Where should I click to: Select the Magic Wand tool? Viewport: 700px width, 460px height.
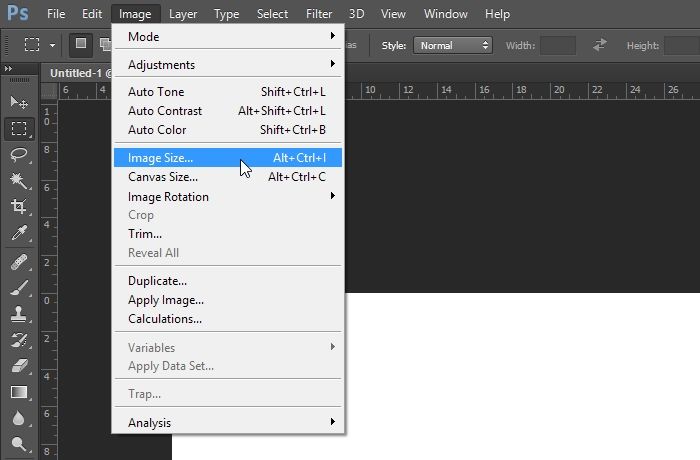(19, 180)
